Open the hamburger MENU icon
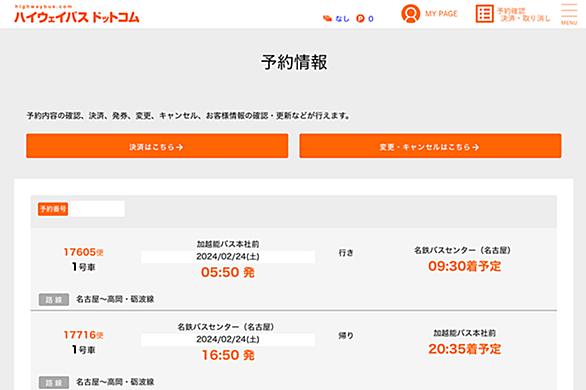586x390 pixels. [569, 14]
